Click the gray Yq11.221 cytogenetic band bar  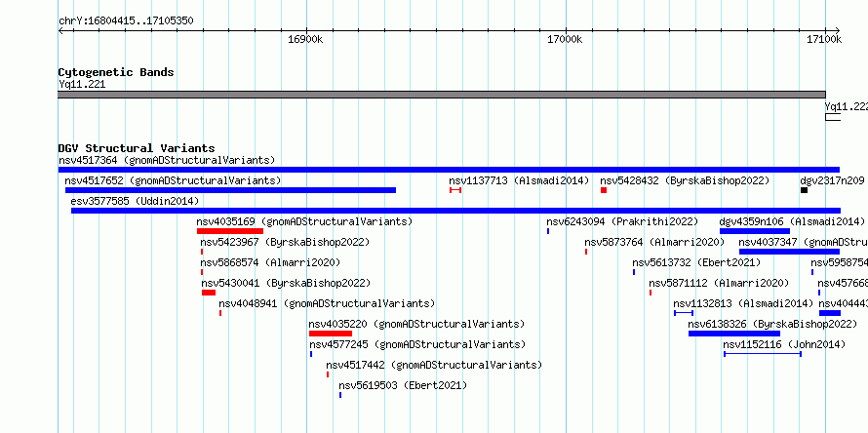coord(442,95)
